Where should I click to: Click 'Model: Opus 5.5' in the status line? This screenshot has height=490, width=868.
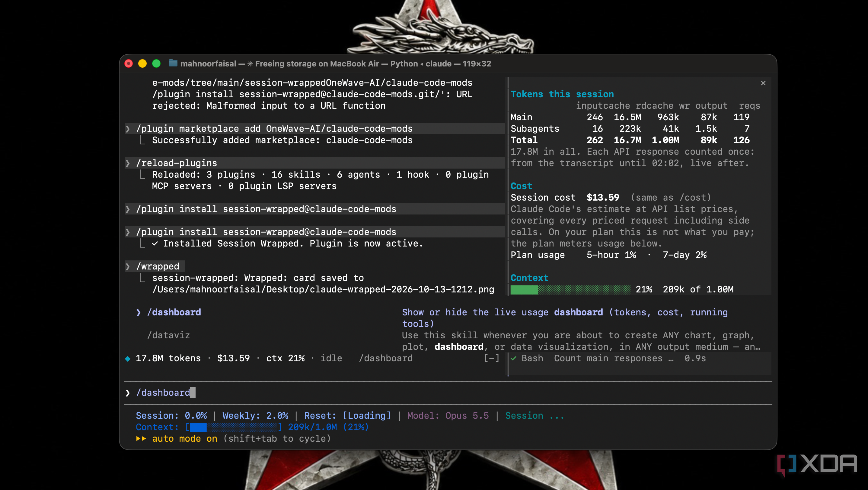click(x=448, y=415)
